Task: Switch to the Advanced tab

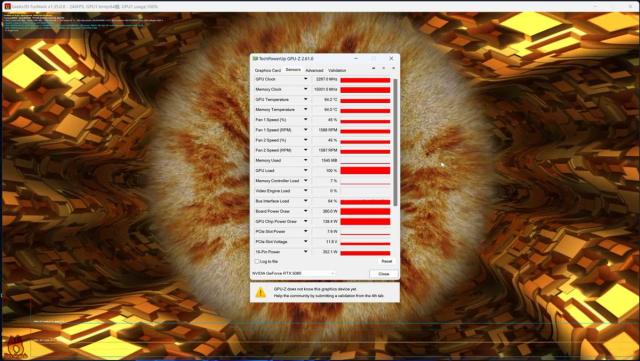Action: (314, 70)
